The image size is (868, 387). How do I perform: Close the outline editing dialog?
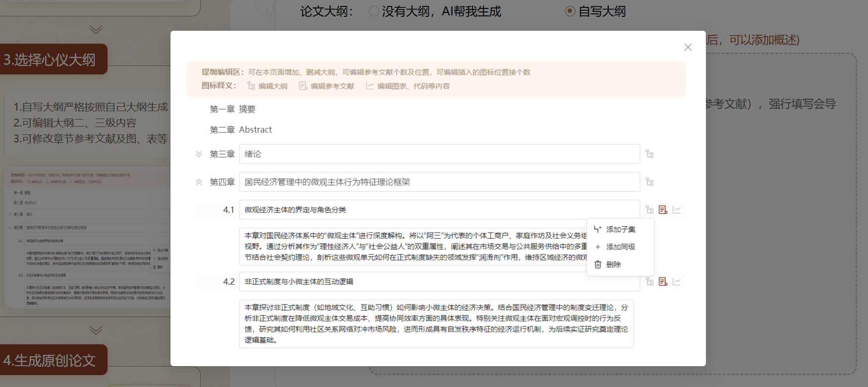[x=688, y=47]
